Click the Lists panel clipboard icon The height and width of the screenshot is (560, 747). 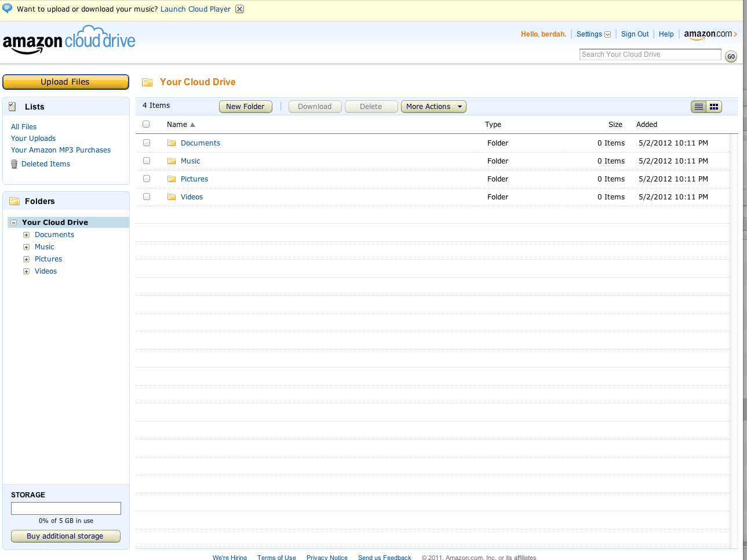12,107
